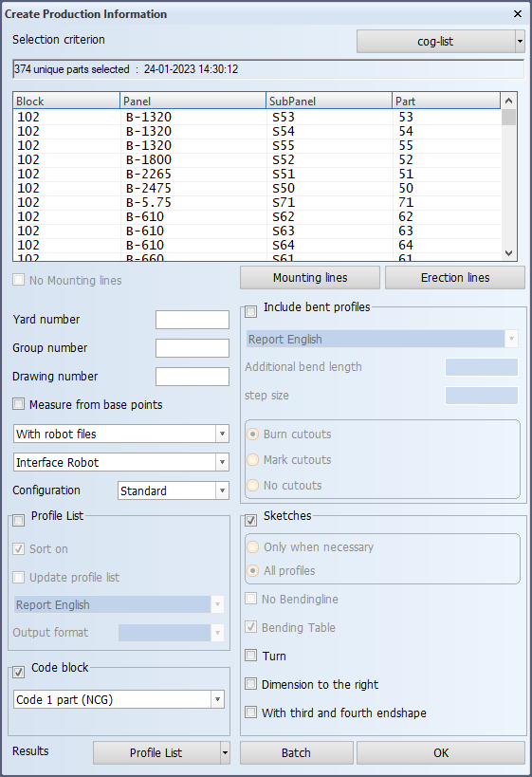The height and width of the screenshot is (777, 532).
Task: Click the cog-list button
Action: click(x=435, y=42)
